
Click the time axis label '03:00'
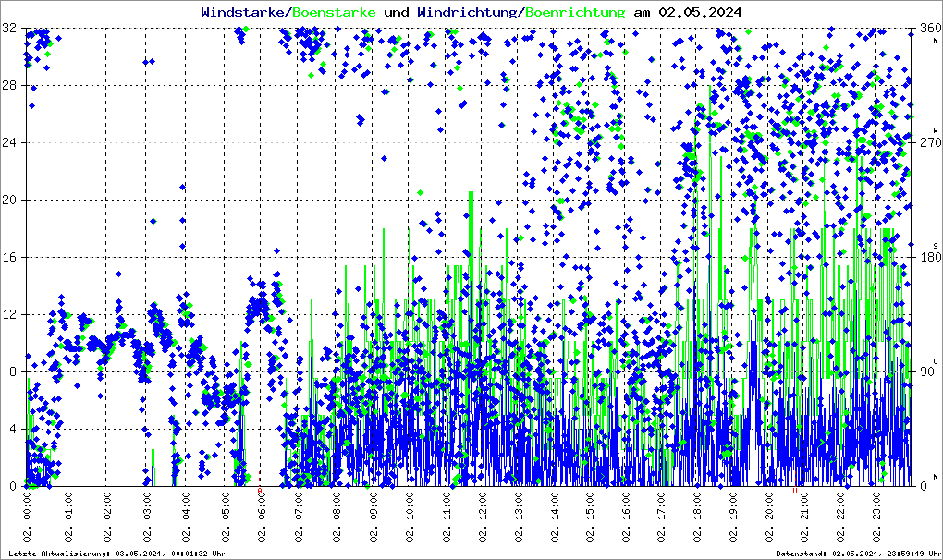147,506
